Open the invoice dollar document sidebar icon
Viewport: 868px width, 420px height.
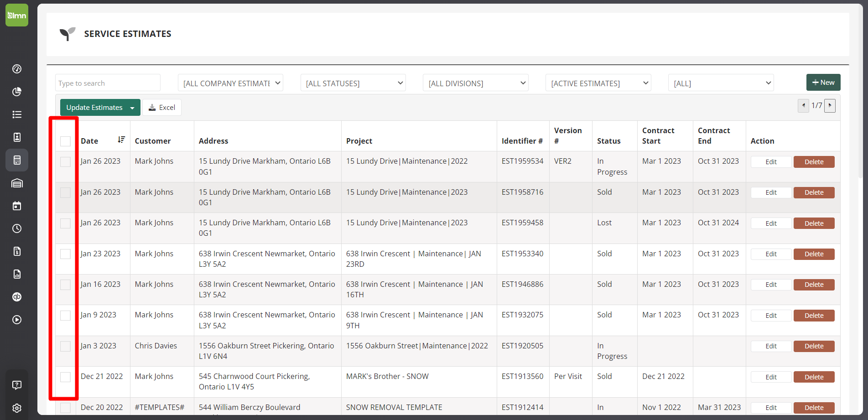(17, 251)
